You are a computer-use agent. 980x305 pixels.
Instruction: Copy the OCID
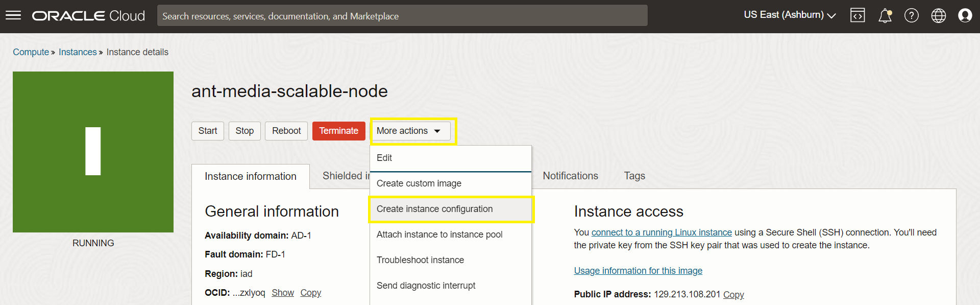311,293
